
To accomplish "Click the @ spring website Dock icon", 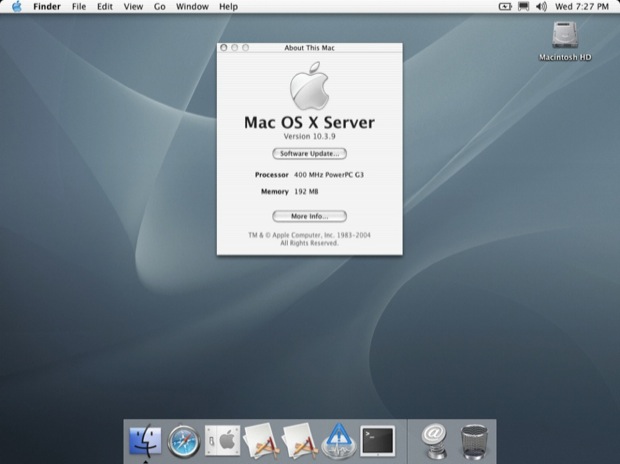I will [434, 441].
